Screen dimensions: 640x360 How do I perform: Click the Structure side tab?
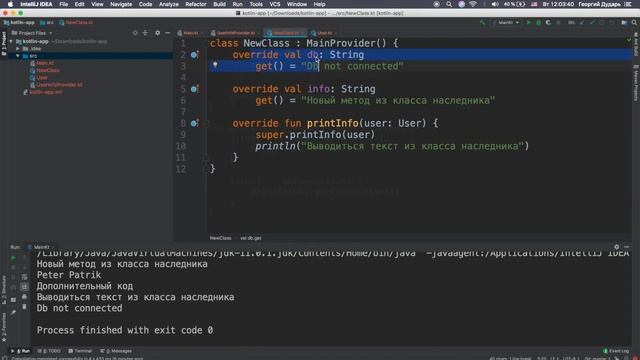(4, 290)
